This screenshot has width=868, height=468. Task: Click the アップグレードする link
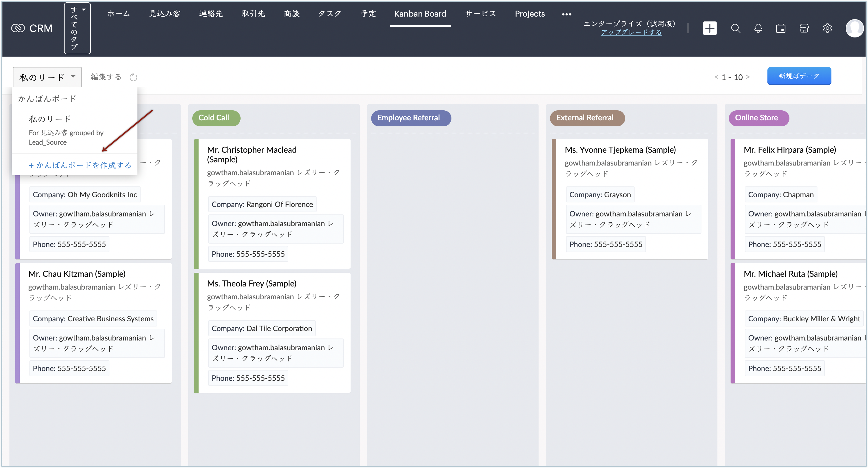click(x=631, y=32)
